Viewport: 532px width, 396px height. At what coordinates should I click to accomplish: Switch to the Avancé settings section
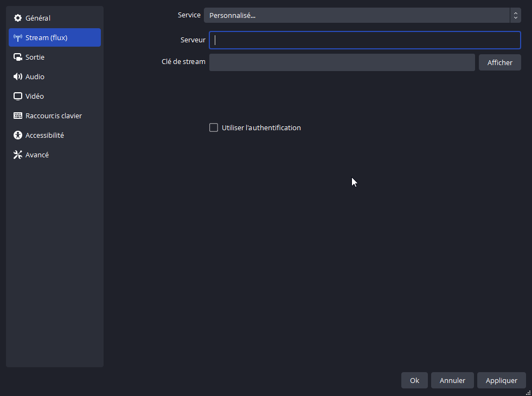pyautogui.click(x=37, y=155)
